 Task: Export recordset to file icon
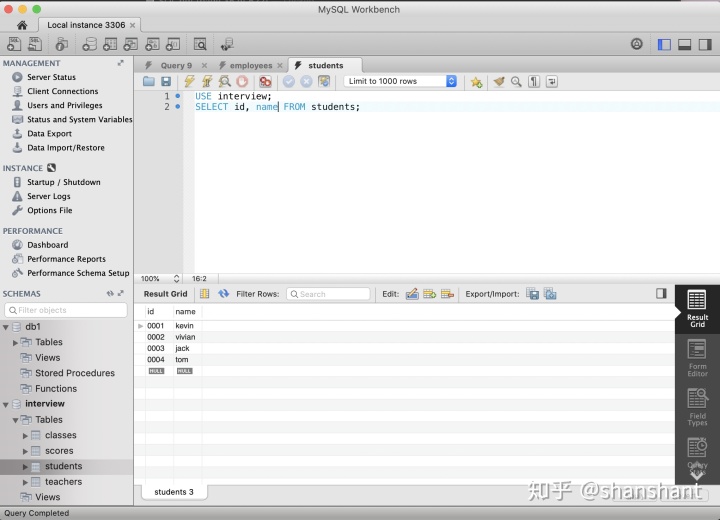tap(532, 294)
